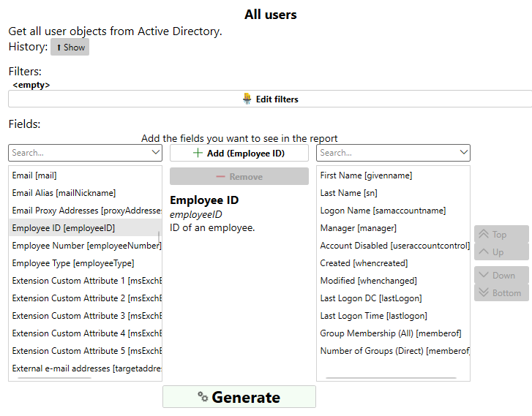Image resolution: width=532 pixels, height=416 pixels.
Task: Select Modified [whenchanged] field
Action: pyautogui.click(x=393, y=281)
